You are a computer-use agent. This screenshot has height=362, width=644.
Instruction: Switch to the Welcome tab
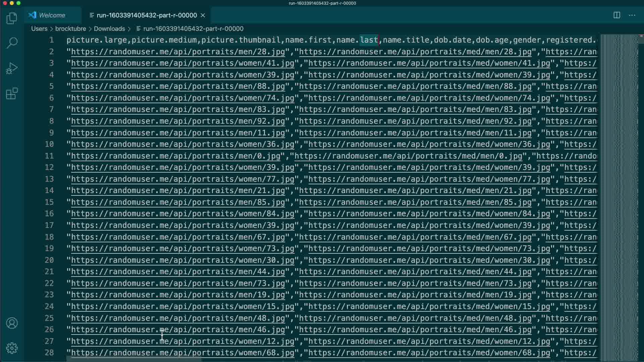[52, 15]
